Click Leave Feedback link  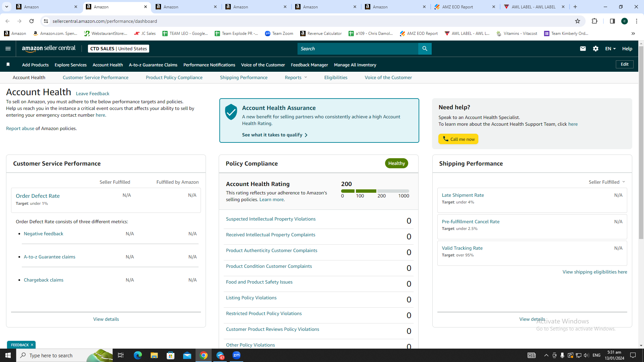[x=93, y=94]
